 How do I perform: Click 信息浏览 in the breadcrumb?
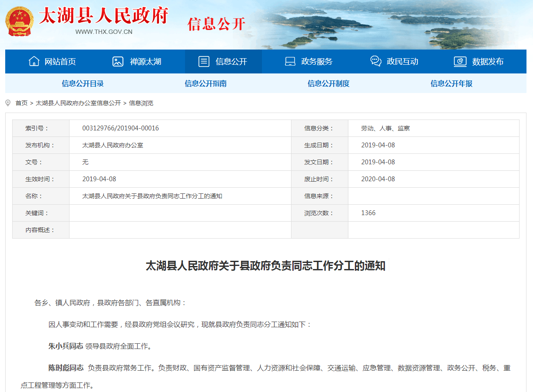pyautogui.click(x=141, y=103)
